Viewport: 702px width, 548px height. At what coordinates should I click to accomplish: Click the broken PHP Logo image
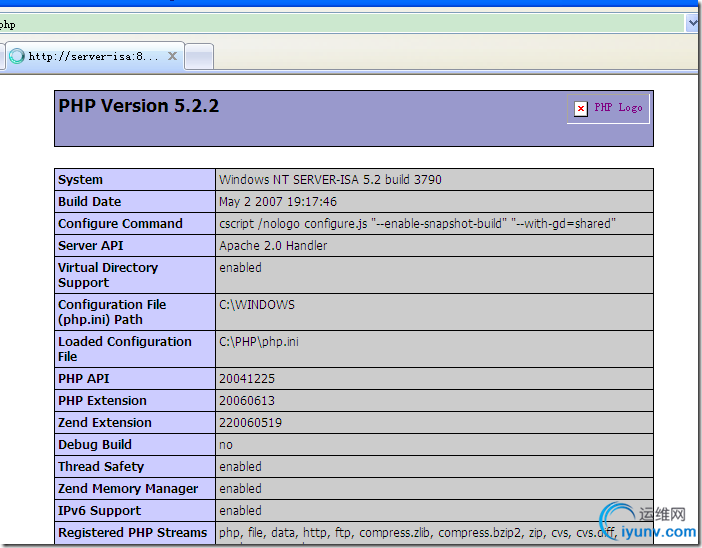[581, 108]
